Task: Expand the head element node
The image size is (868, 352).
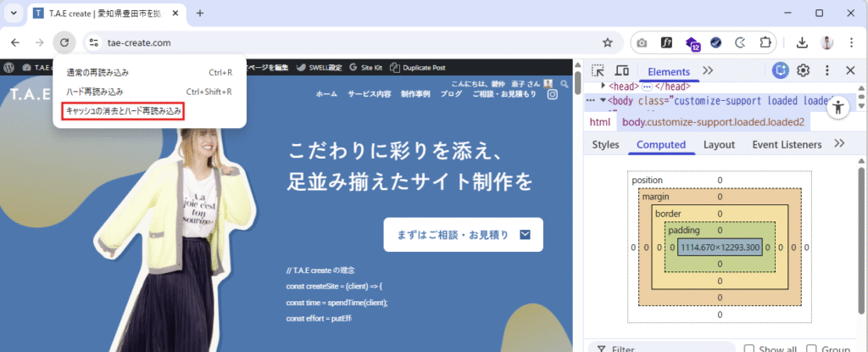Action: [x=603, y=86]
